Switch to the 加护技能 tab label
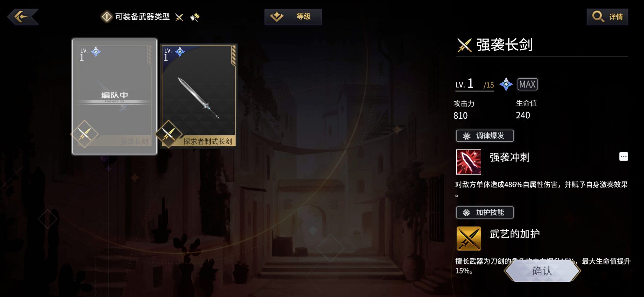This screenshot has height=297, width=644. [x=485, y=213]
